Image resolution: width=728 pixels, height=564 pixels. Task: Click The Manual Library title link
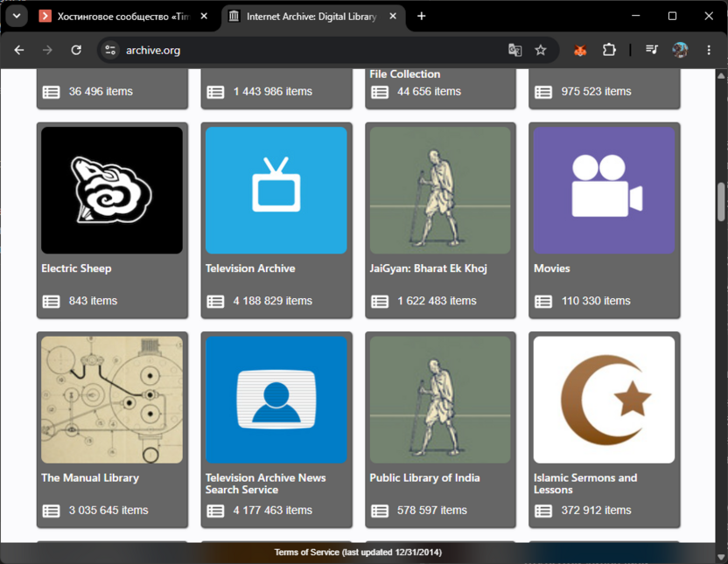[90, 477]
